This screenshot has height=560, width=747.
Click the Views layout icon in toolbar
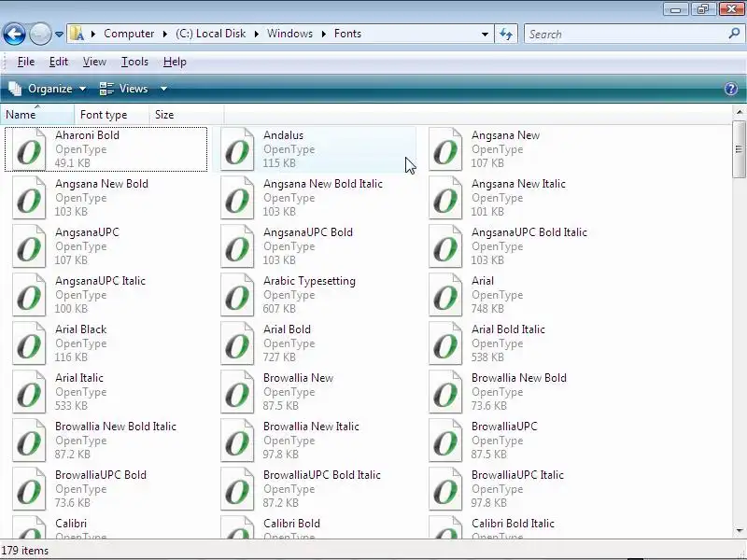(106, 89)
